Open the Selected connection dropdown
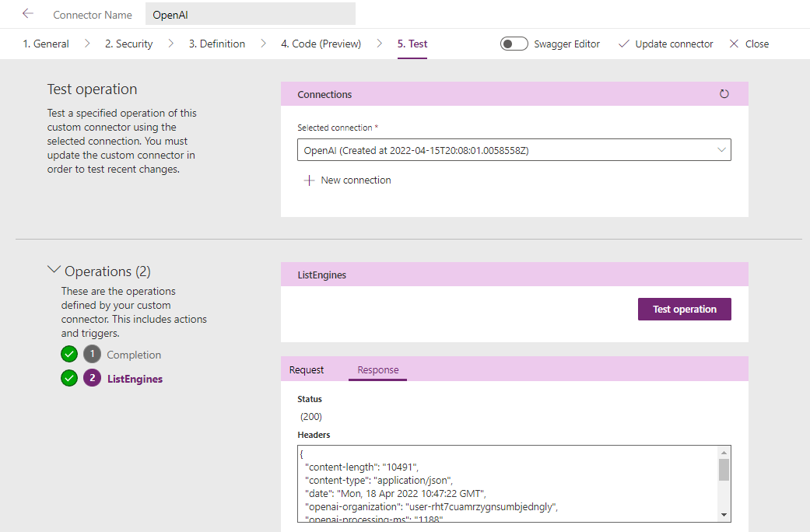Viewport: 810px width, 532px height. tap(514, 150)
